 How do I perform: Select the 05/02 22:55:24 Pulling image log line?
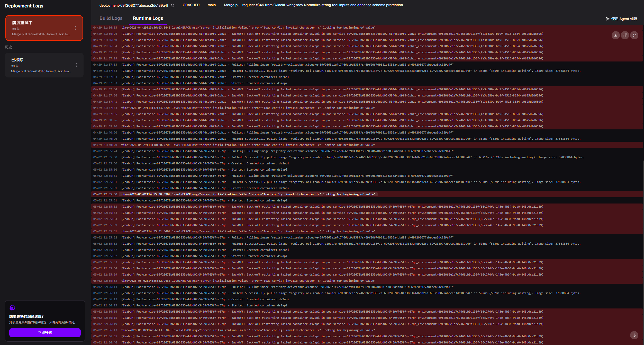coord(367,151)
